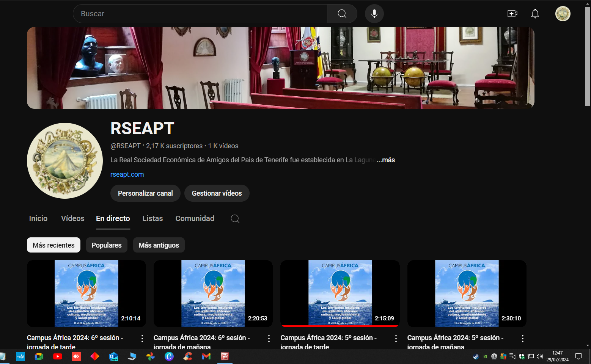Open the create video icon
This screenshot has width=591, height=364.
tap(512, 14)
